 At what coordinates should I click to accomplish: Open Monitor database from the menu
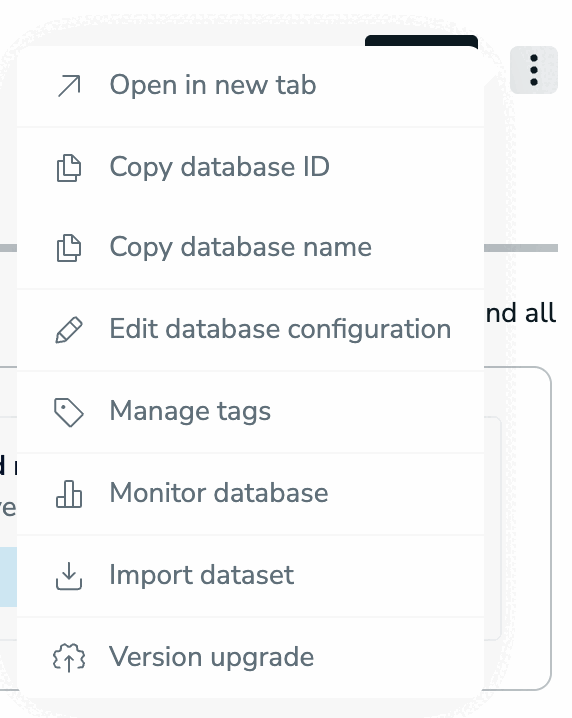tap(251, 494)
